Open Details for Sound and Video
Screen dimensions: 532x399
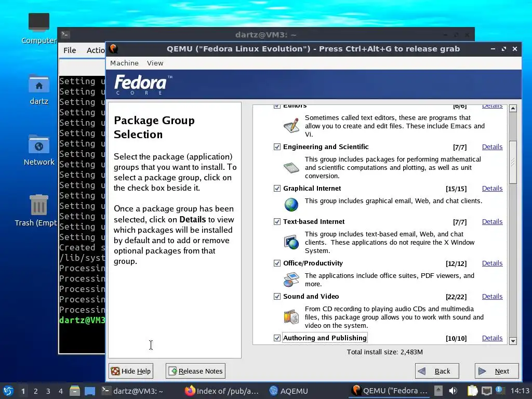493,297
